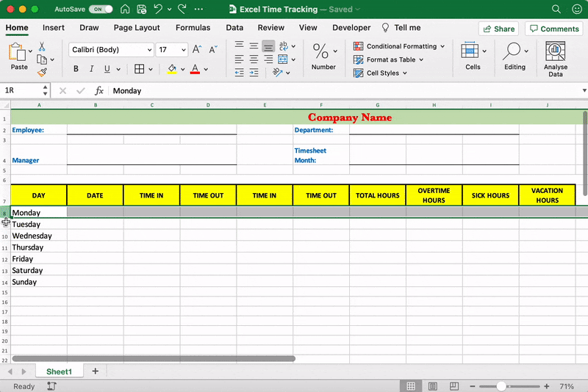Toggle Italic formatting
This screenshot has width=588, height=392.
[92, 69]
